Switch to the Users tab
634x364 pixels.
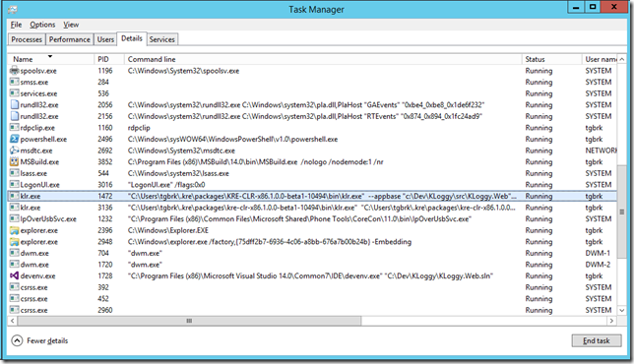(x=105, y=39)
